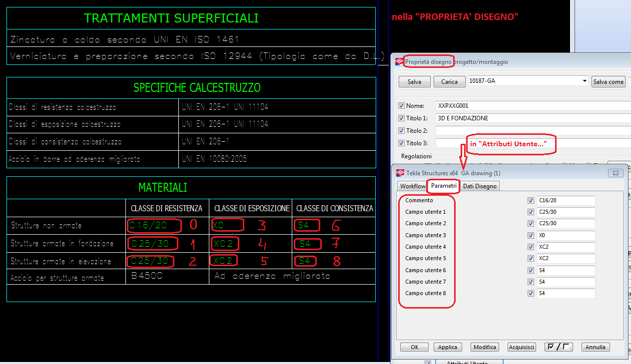Select the Parametri tab
The height and width of the screenshot is (364, 631).
[444, 186]
